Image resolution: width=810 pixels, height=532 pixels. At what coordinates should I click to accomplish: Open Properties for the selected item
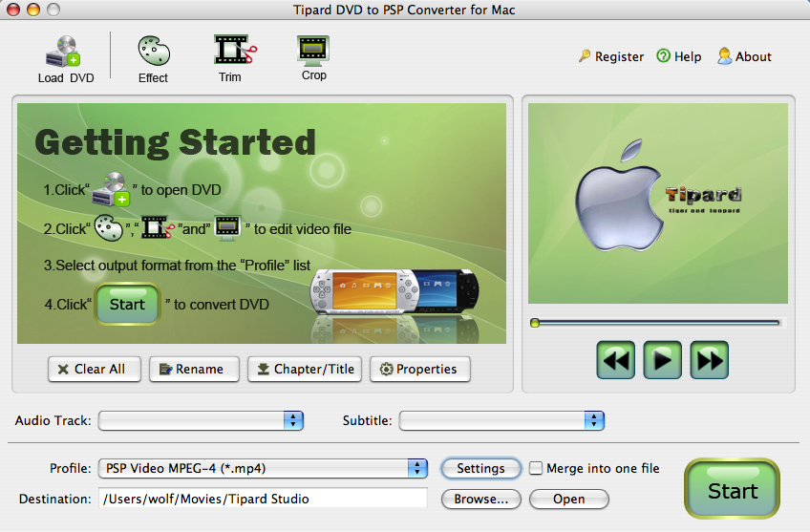click(420, 370)
